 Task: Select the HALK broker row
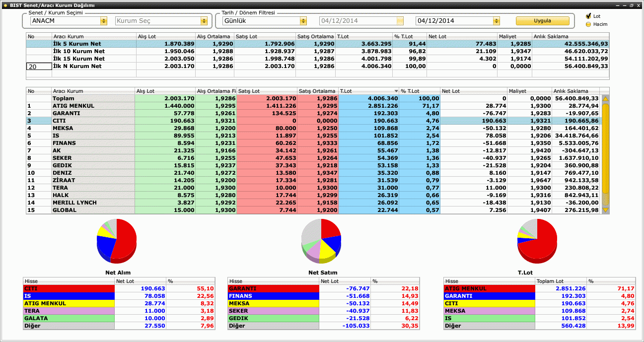click(x=313, y=195)
